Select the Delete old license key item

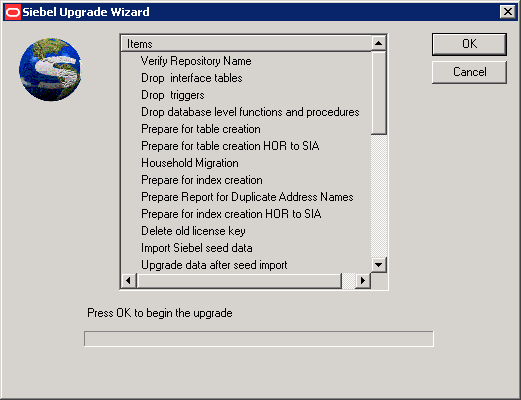[x=193, y=231]
